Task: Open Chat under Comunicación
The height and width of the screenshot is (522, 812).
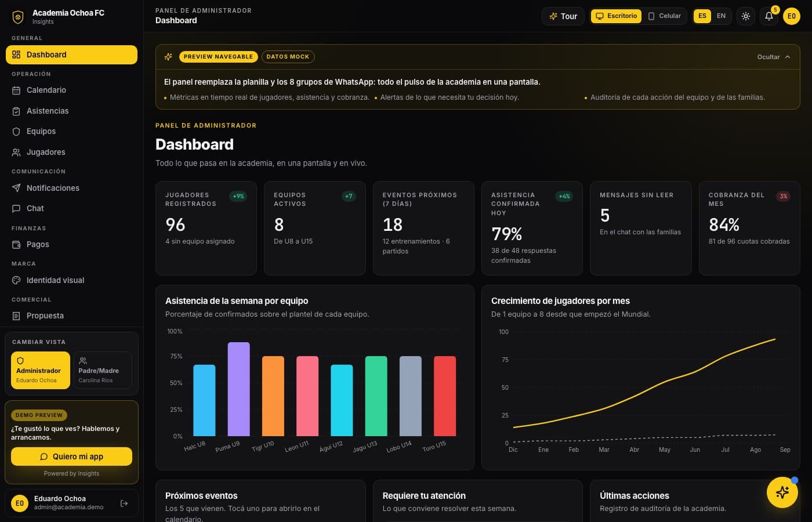Action: click(71, 209)
